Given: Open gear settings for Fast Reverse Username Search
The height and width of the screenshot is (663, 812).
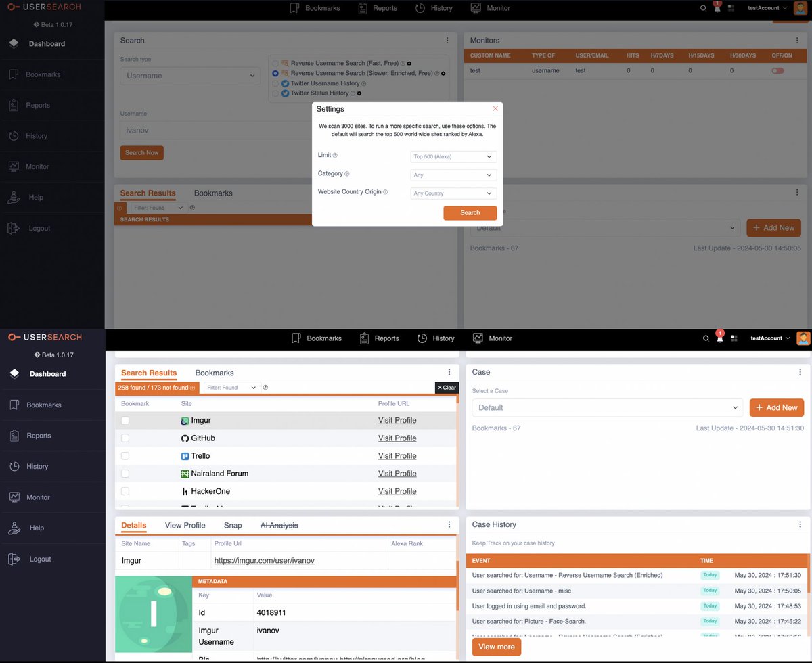Looking at the screenshot, I should 409,63.
